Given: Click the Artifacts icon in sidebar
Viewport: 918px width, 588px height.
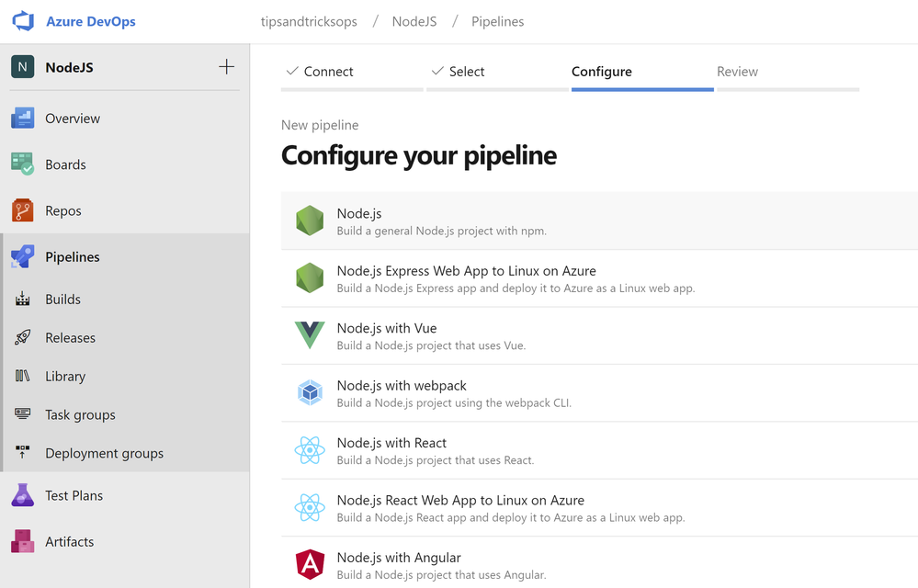Looking at the screenshot, I should [x=23, y=541].
